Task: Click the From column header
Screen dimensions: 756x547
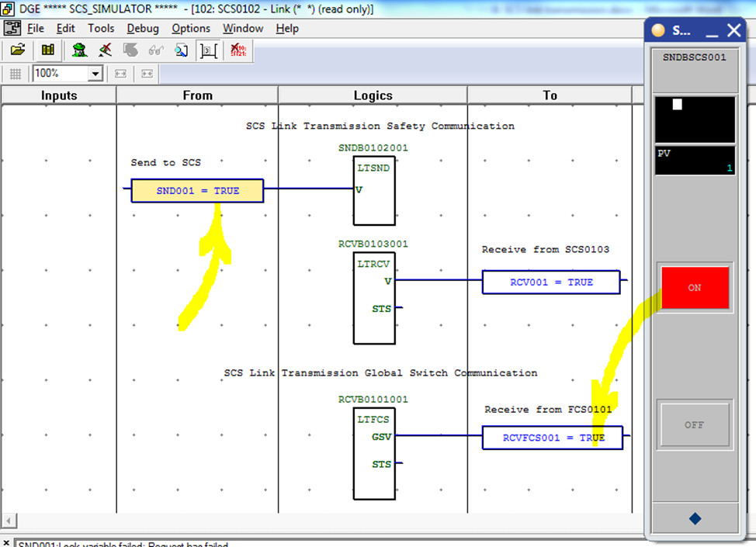Action: click(x=197, y=95)
